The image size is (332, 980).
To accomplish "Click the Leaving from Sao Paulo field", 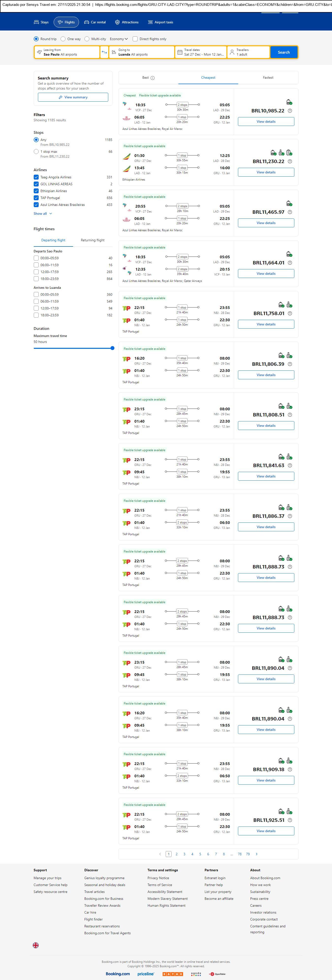I will coord(67,52).
